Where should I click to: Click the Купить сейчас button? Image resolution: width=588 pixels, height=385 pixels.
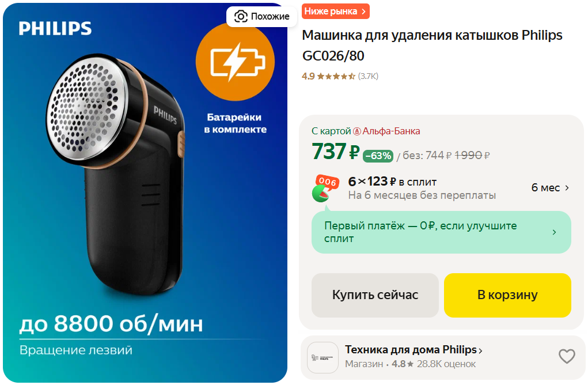(375, 295)
